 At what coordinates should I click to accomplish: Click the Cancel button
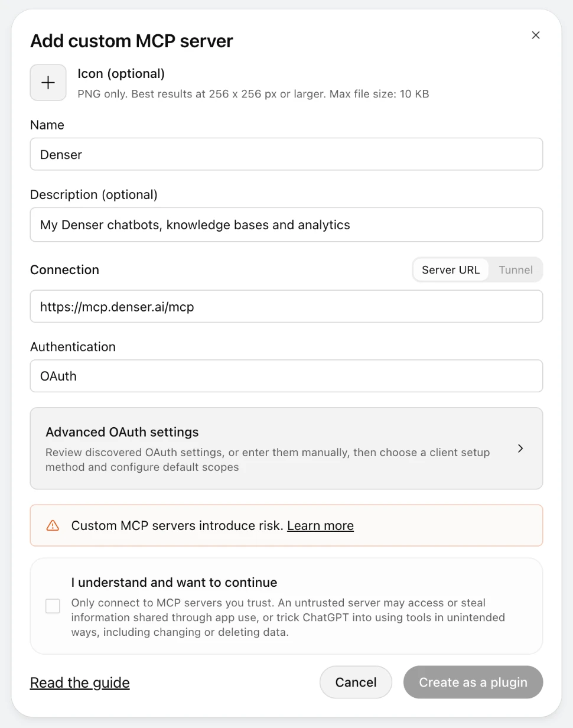pyautogui.click(x=356, y=682)
